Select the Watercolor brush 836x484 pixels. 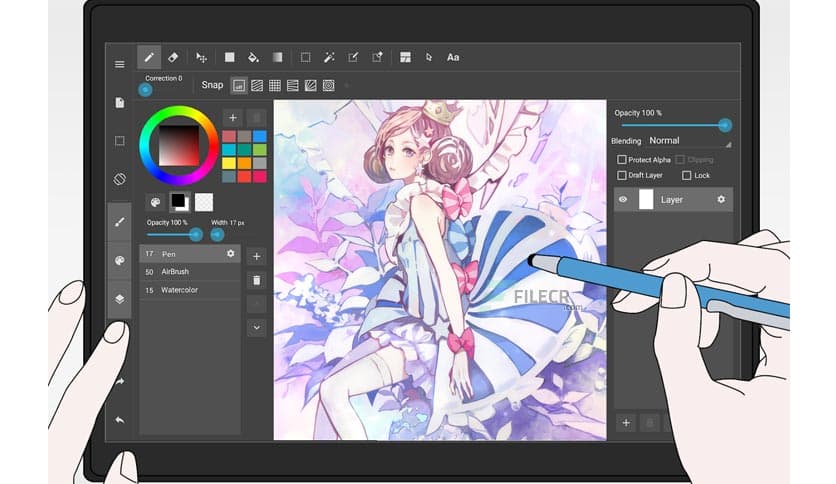pos(190,290)
